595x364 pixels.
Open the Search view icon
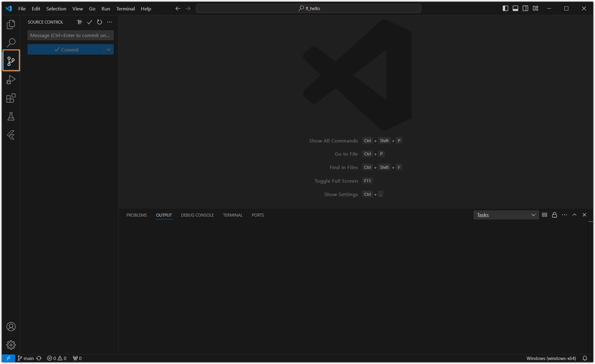pyautogui.click(x=11, y=43)
